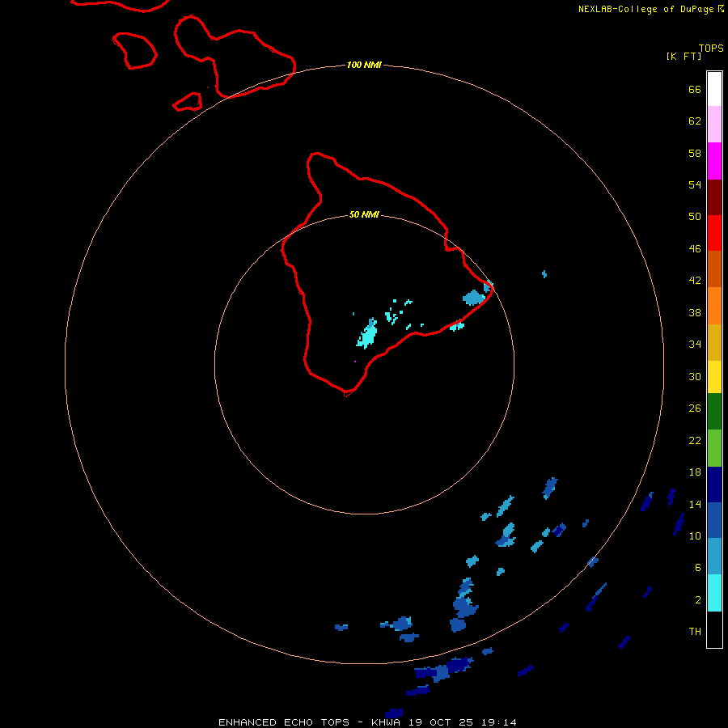Click the dark red 54 kft swatch
This screenshot has width=728, height=728.
714,197
